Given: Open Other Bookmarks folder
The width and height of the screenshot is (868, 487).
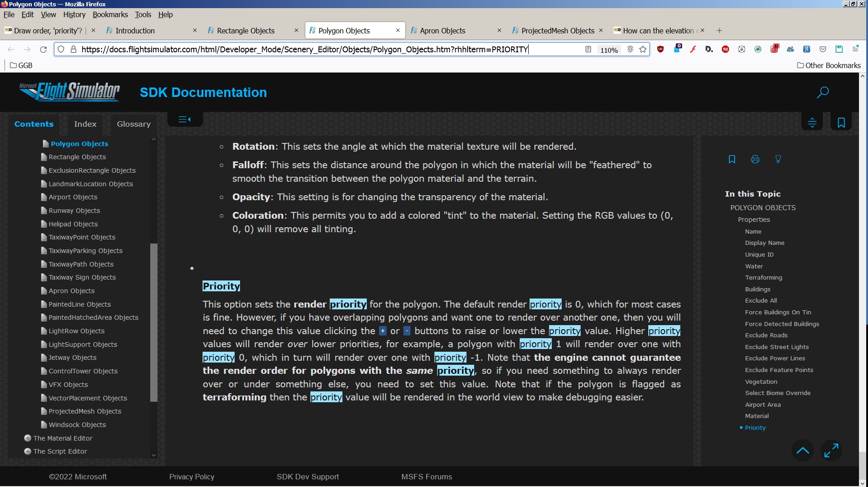Looking at the screenshot, I should click(829, 65).
